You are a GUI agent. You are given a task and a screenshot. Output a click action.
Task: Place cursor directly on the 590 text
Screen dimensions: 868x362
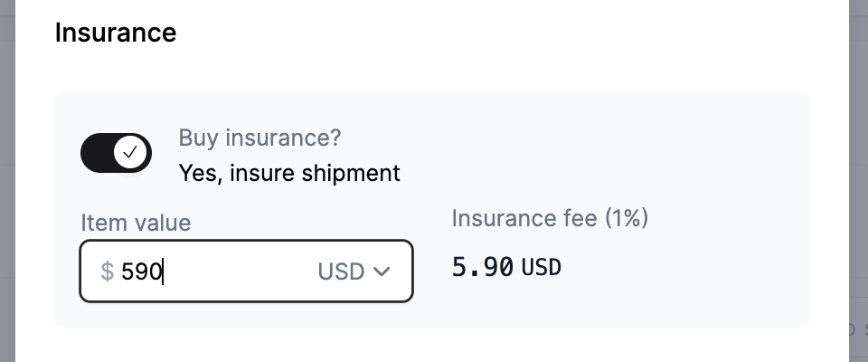coord(141,271)
